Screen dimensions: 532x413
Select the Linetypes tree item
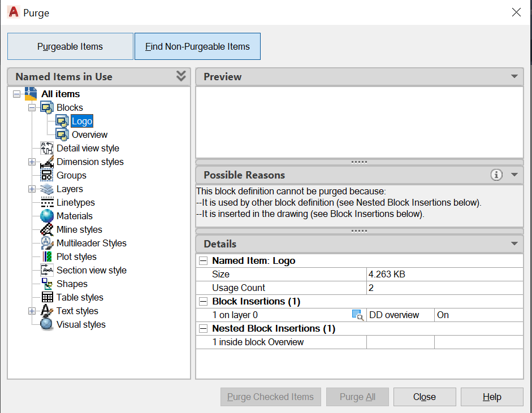pos(75,202)
